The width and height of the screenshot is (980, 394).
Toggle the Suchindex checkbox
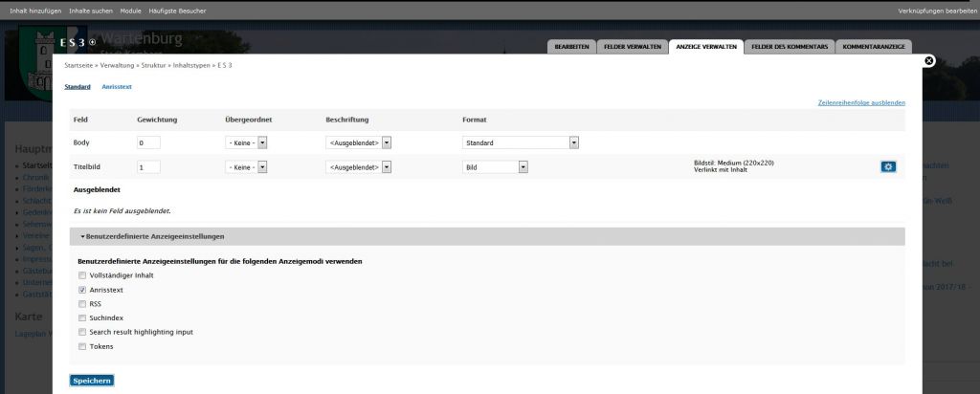coord(82,317)
